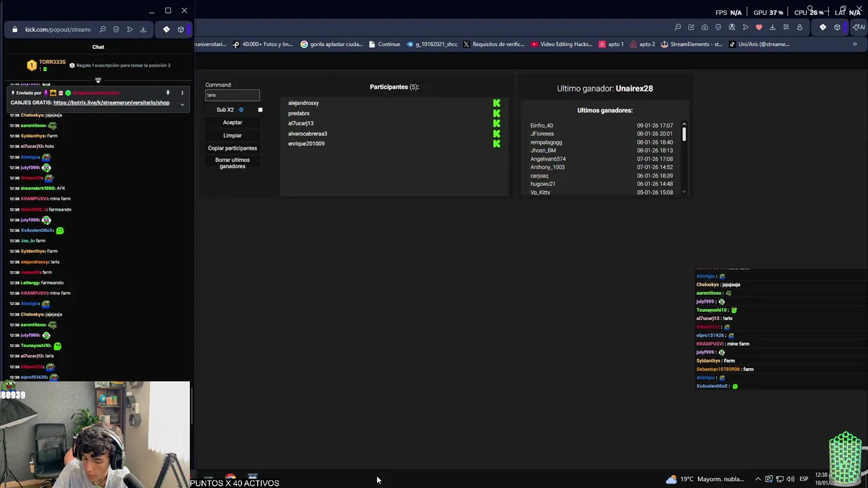The width and height of the screenshot is (868, 488).
Task: Open the g_10182021_shcc bookmark
Action: tap(431, 44)
